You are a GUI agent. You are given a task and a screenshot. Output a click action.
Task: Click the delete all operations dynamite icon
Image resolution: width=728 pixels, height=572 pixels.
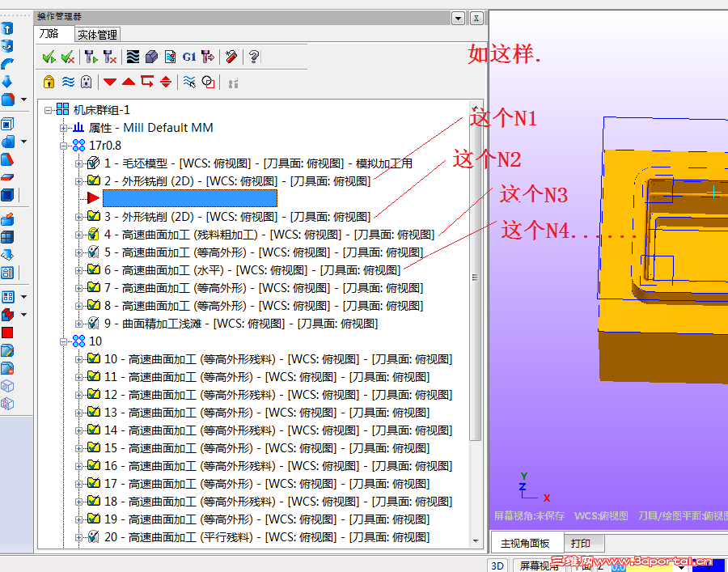tap(231, 57)
